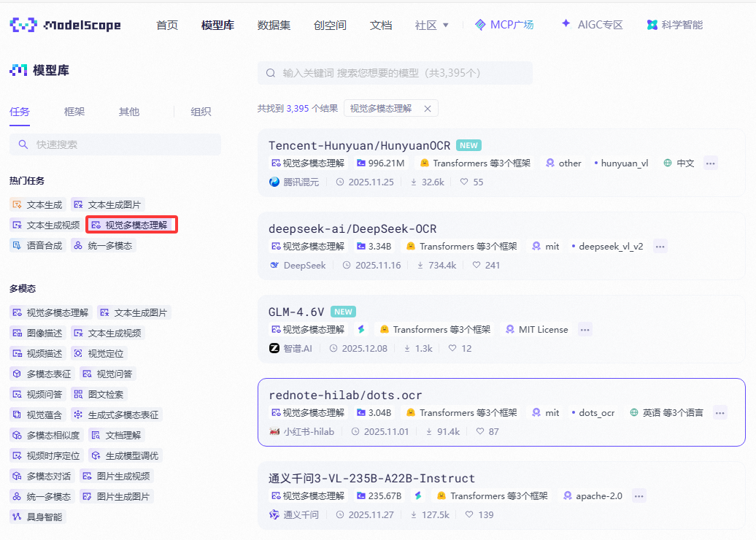This screenshot has width=756, height=540.
Task: Click the download icon on DeepSeek-OCR card
Action: pyautogui.click(x=420, y=265)
